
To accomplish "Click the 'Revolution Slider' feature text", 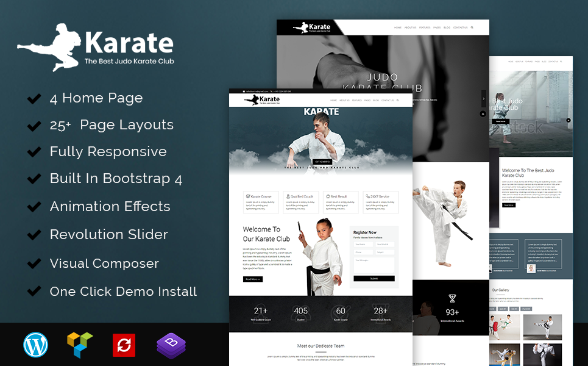I will pyautogui.click(x=109, y=235).
